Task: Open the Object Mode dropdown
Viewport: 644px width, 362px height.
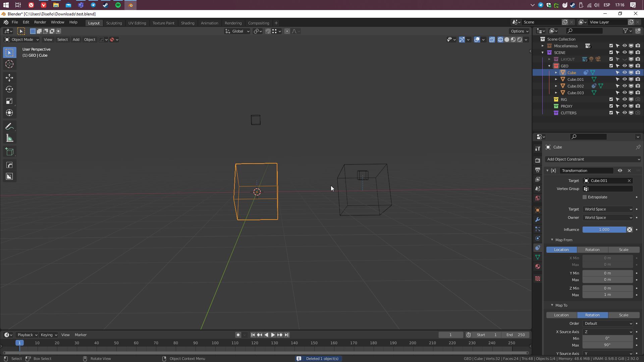Action: (x=22, y=40)
